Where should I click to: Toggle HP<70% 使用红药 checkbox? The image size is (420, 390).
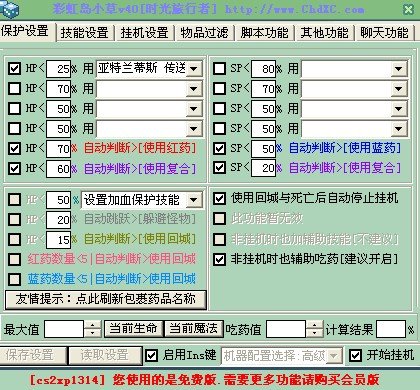point(14,148)
